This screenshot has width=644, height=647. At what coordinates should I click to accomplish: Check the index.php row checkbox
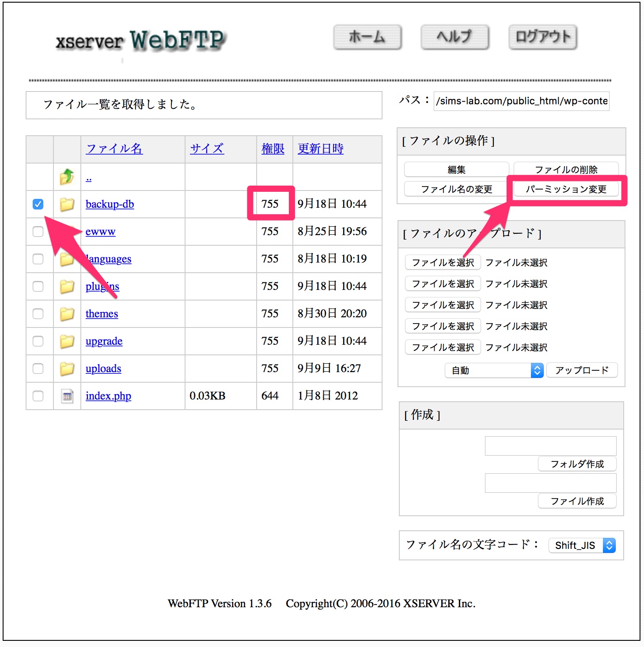click(x=38, y=396)
